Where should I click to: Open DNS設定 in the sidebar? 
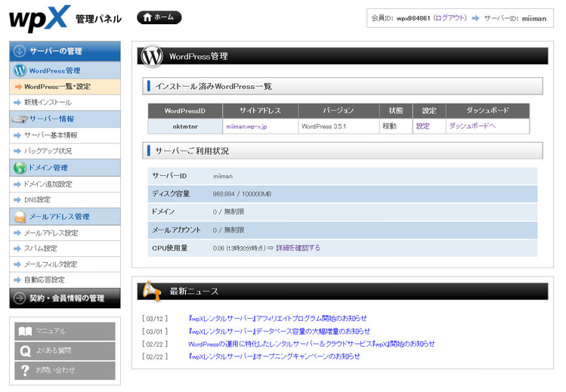(65, 200)
